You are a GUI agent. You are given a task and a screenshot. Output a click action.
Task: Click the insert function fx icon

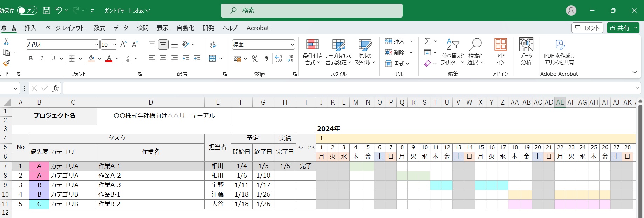(55, 88)
